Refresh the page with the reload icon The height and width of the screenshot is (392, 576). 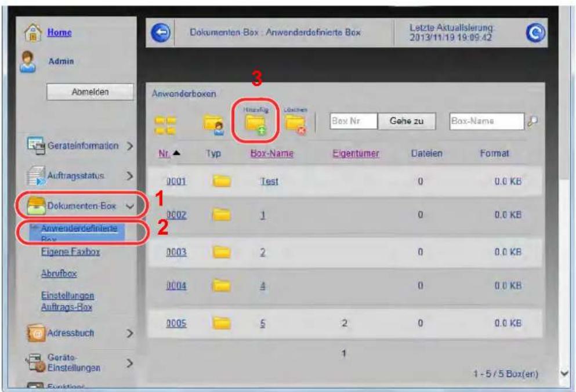tap(535, 32)
